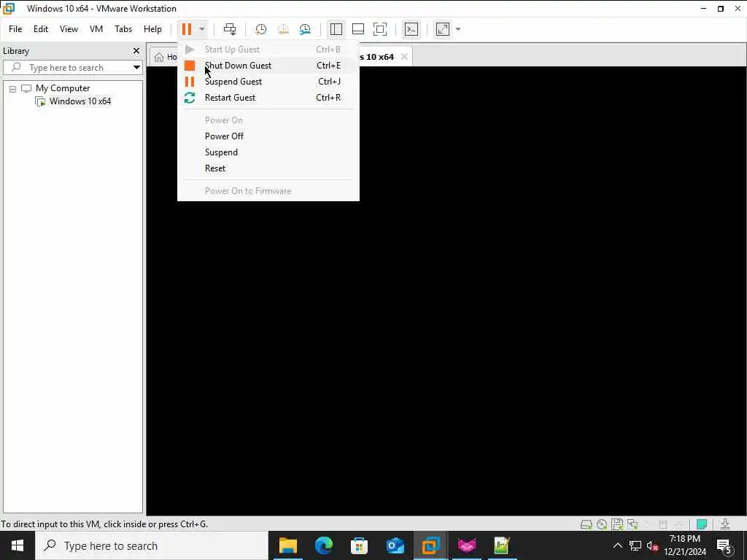Show hidden system tray icons
747x560 pixels.
tap(617, 545)
